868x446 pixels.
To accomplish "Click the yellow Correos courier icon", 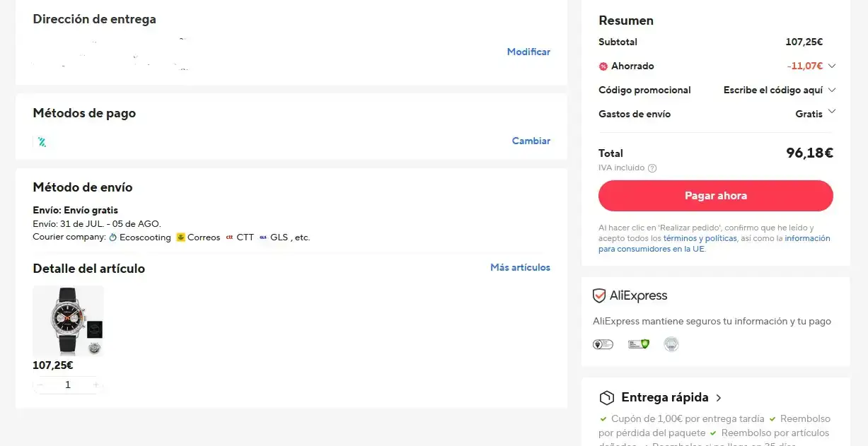I will (x=181, y=237).
